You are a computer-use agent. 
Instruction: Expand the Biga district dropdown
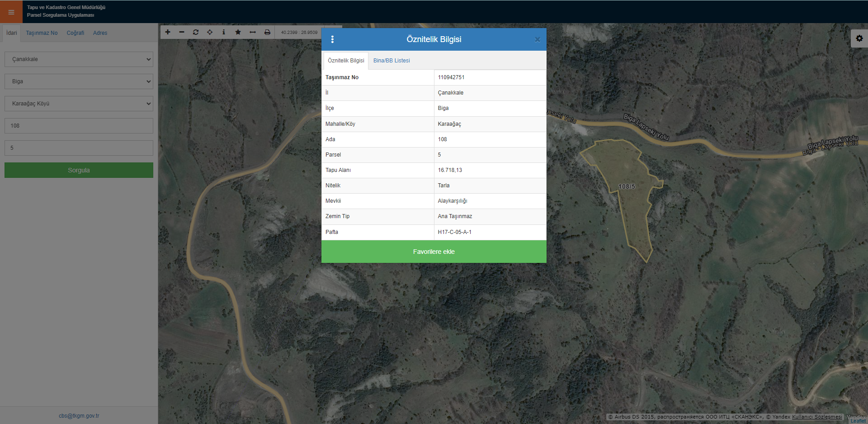pos(79,81)
